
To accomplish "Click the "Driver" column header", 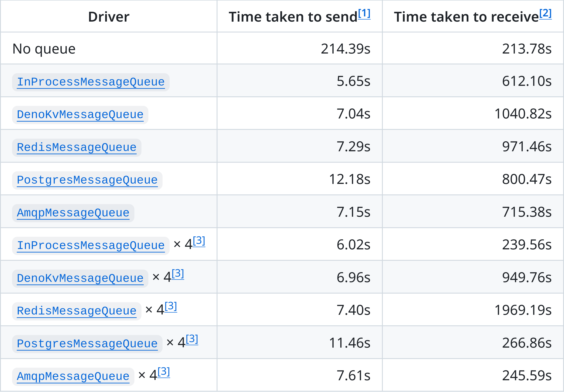I will (109, 17).
